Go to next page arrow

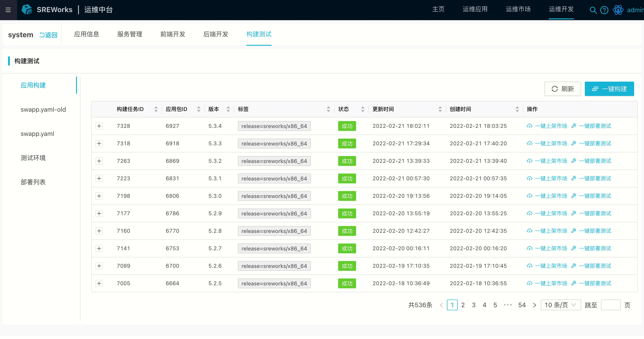(x=534, y=305)
